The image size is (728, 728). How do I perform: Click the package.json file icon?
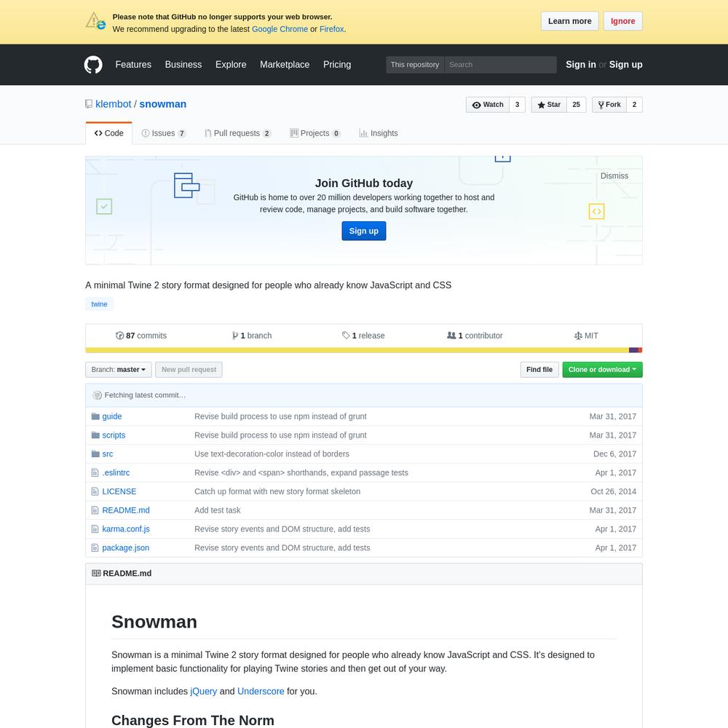95,548
